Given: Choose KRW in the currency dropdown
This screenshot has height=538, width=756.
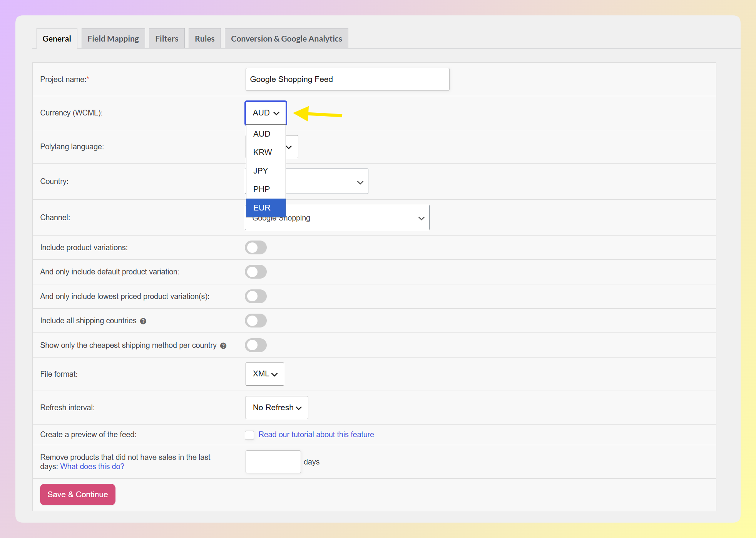Looking at the screenshot, I should 266,152.
